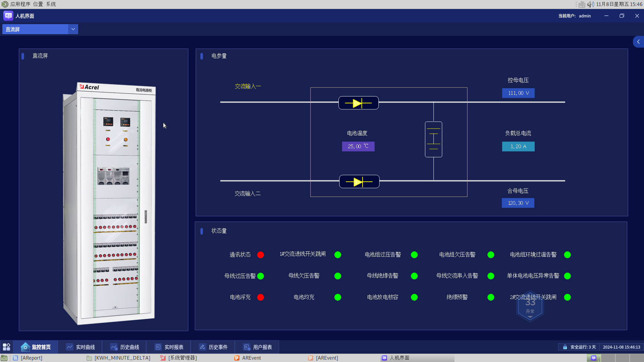The width and height of the screenshot is (644, 362).
Task: Click the battery pack symbol
Action: [x=433, y=139]
